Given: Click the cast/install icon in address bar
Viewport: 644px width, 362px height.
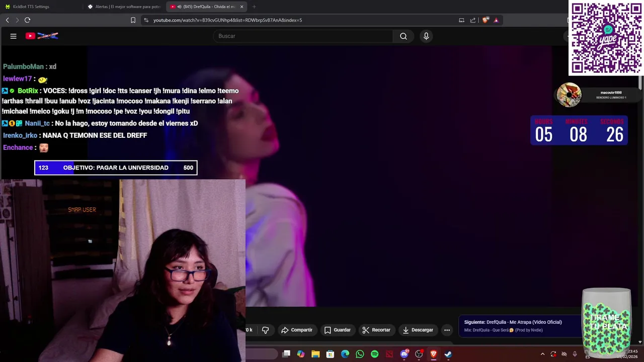Looking at the screenshot, I should (461, 20).
